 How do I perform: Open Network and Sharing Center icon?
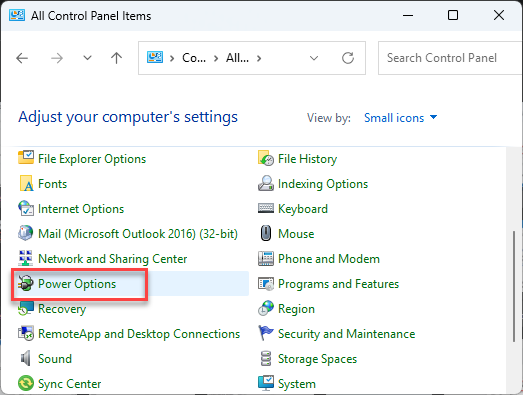(x=26, y=258)
